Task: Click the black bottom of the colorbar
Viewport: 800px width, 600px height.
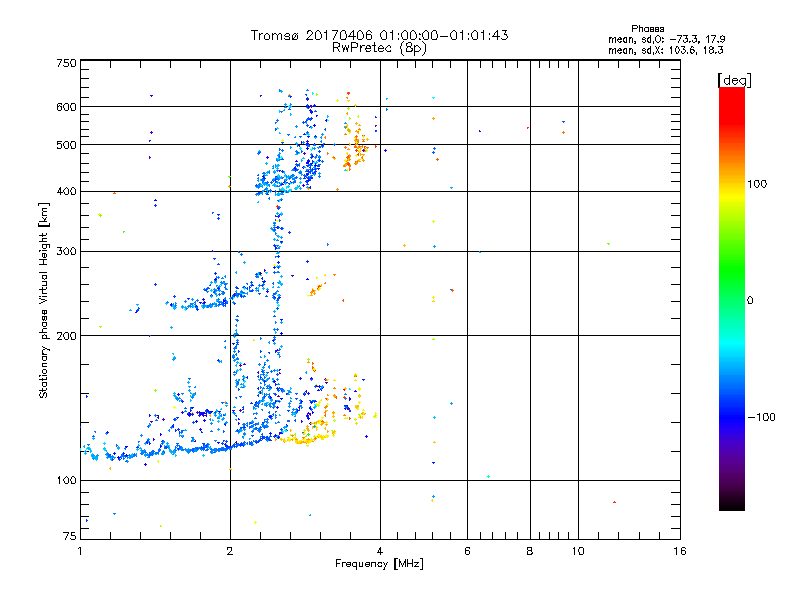Action: point(732,503)
